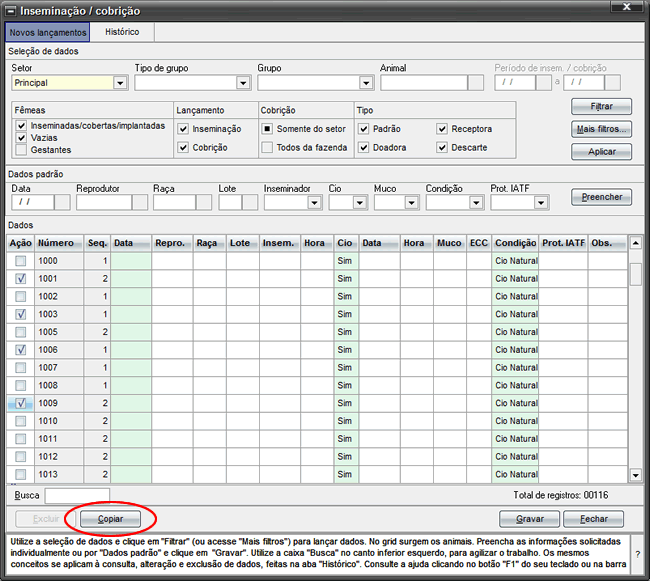Toggle the Doadora checkbox
Screen dimensions: 650x581
tap(364, 148)
